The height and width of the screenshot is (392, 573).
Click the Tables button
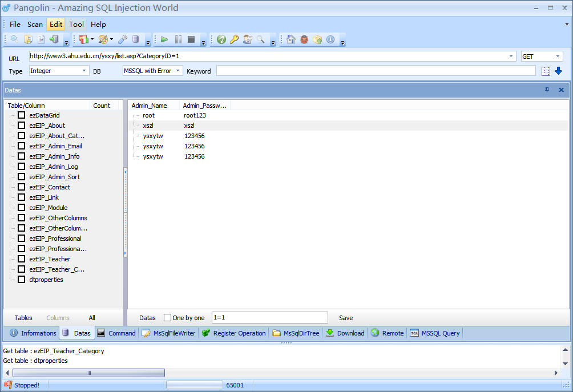tap(23, 318)
